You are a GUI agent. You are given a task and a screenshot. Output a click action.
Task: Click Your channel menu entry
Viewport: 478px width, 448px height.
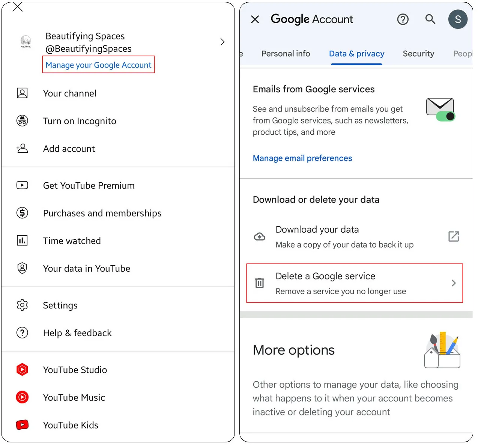click(x=69, y=93)
